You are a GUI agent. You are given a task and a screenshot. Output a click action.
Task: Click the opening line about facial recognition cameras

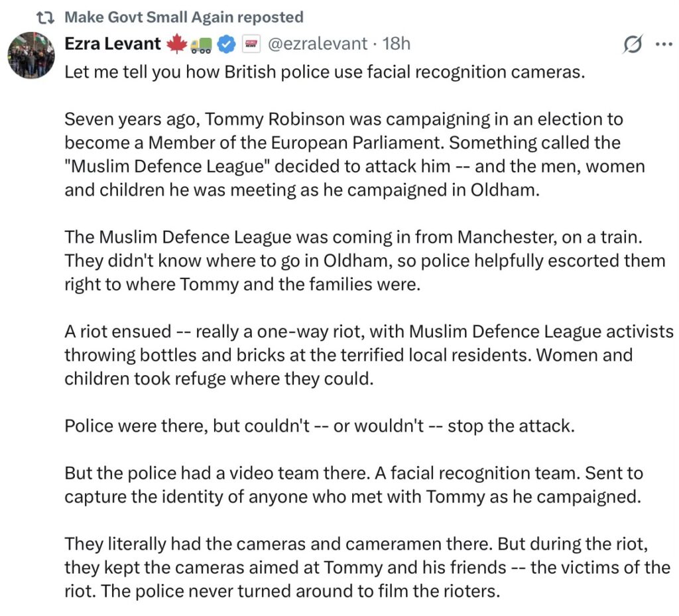(325, 72)
